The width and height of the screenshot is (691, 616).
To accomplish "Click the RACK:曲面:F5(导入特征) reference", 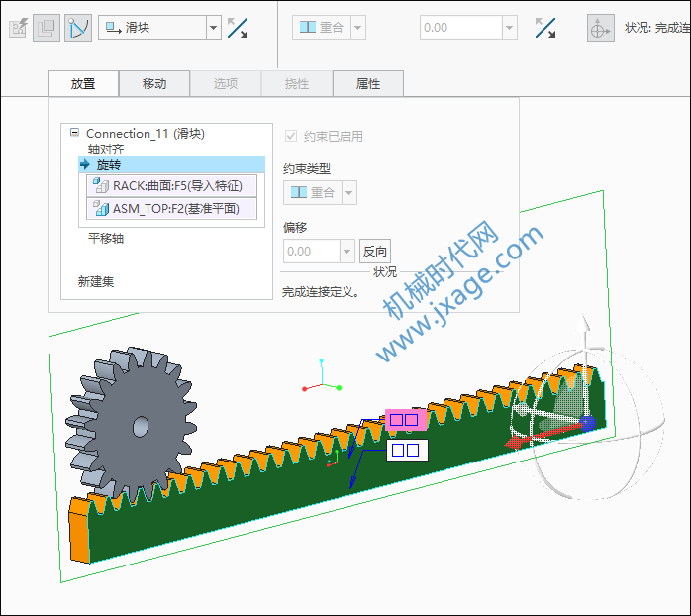I will [172, 185].
